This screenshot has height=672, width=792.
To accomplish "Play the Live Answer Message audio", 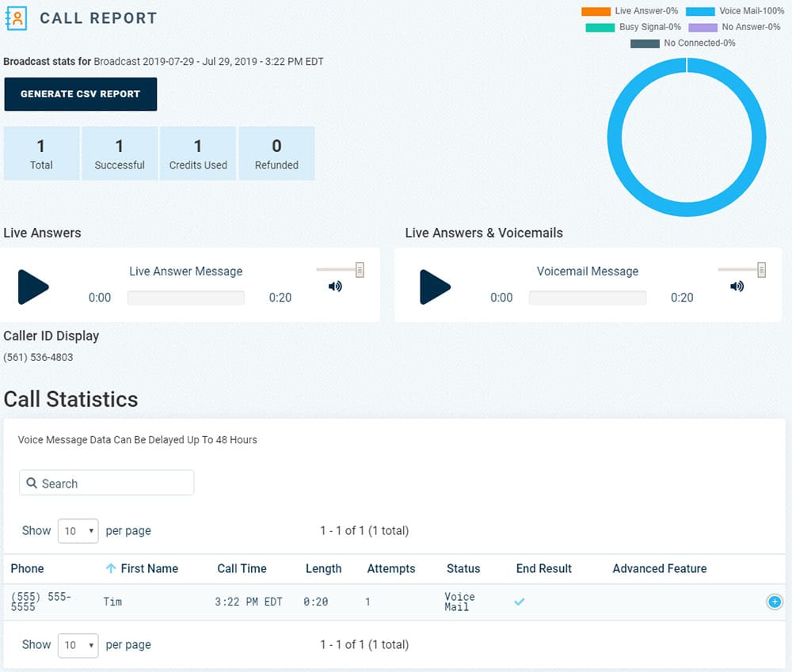I will tap(33, 287).
